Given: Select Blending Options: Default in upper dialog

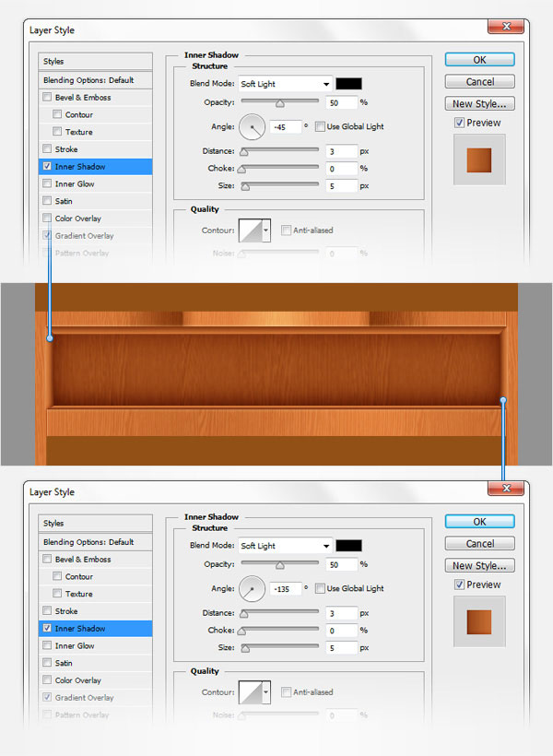Looking at the screenshot, I should coord(96,80).
